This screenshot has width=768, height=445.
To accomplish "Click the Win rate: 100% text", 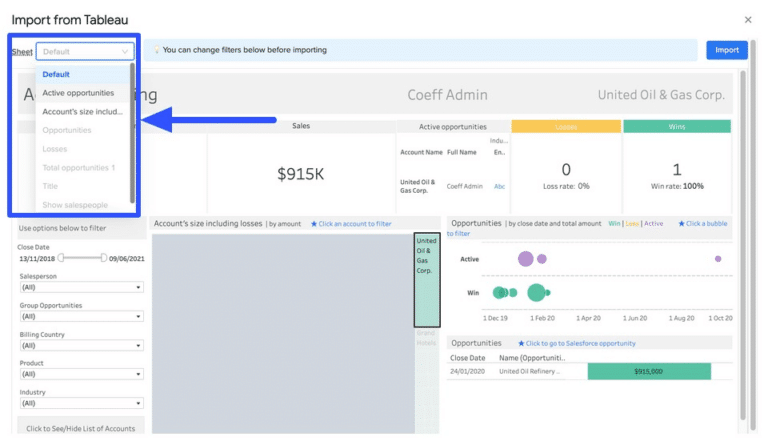I will point(677,186).
